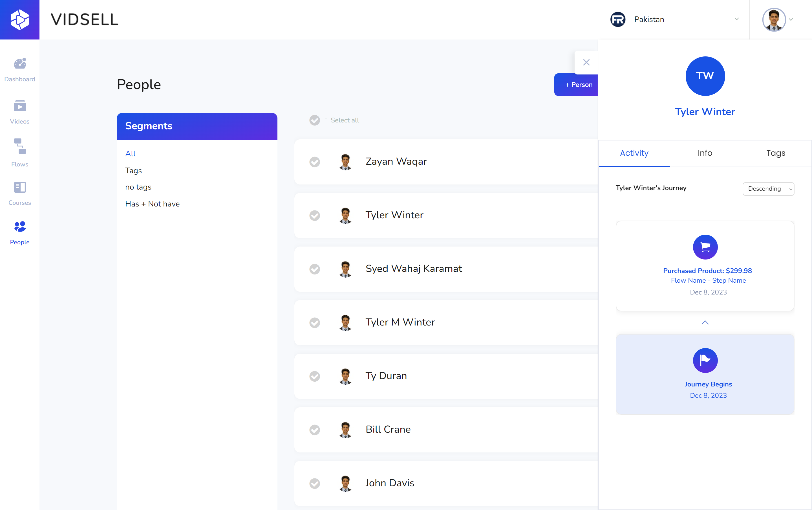Open Zayan Waqar's name
This screenshot has height=510, width=812.
point(396,162)
